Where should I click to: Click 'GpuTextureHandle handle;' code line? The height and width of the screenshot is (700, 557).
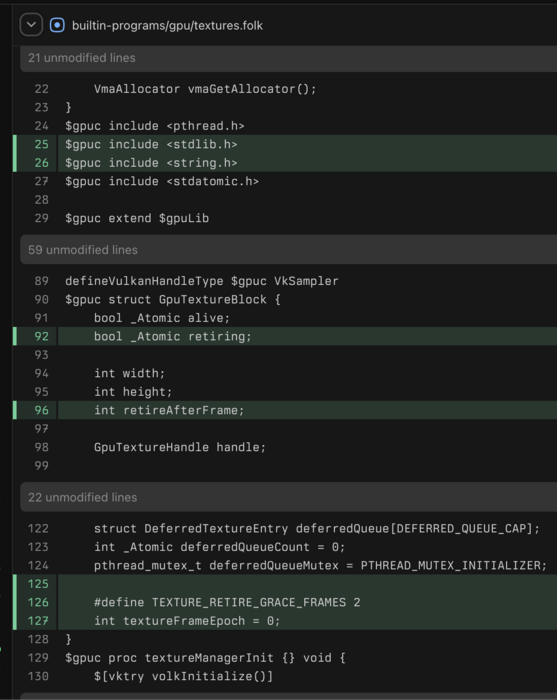[x=180, y=447]
